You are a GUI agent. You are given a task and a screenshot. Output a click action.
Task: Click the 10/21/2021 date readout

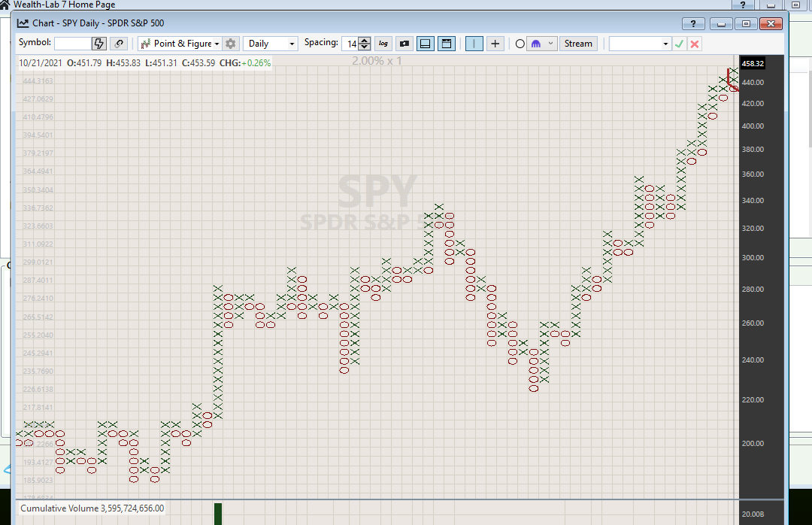41,63
